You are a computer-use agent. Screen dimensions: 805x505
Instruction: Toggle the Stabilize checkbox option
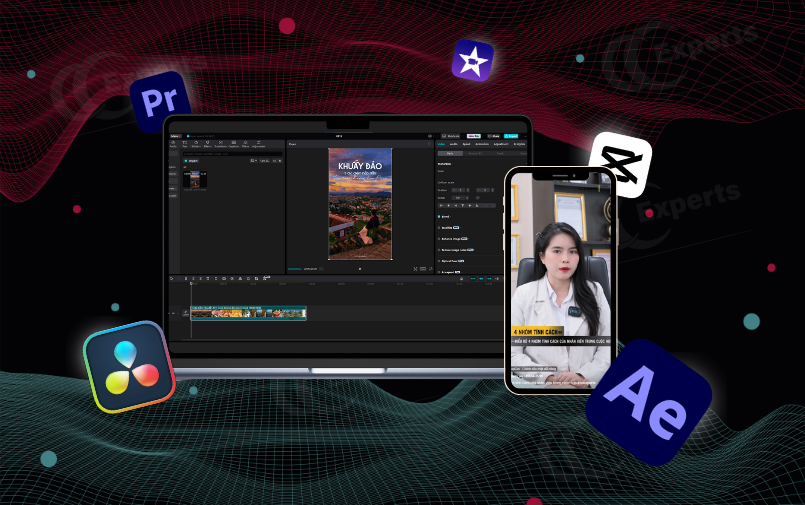440,227
